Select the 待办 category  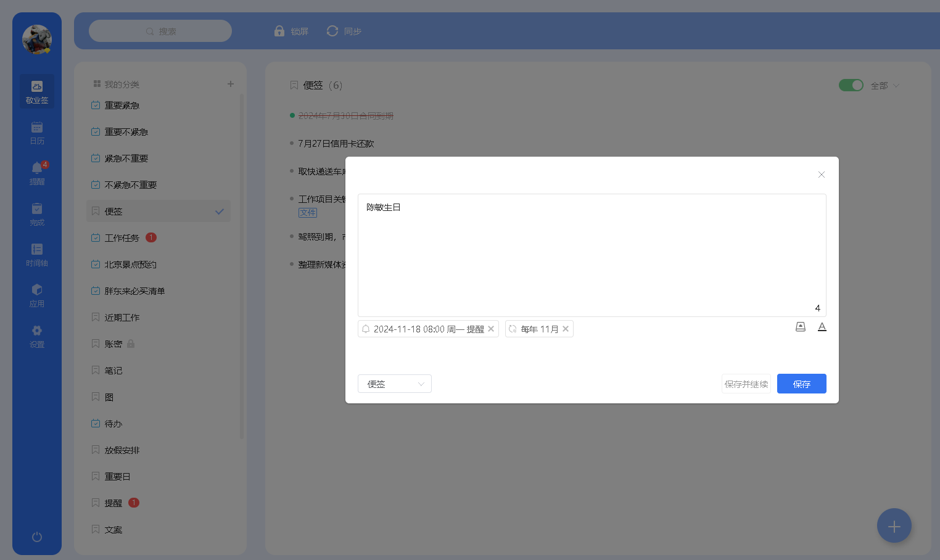point(159,423)
